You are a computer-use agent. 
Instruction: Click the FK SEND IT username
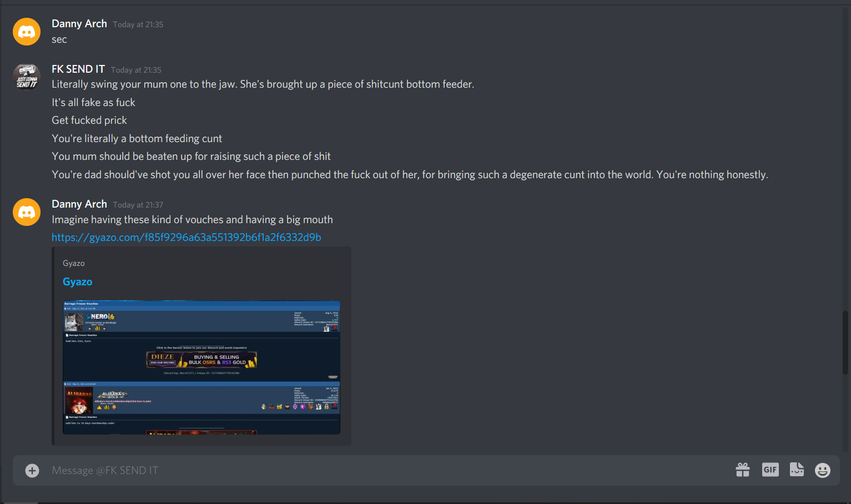[x=78, y=69]
